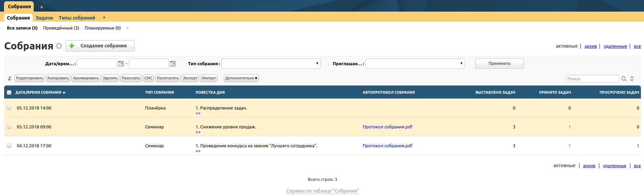Click the settings gear next to Собрания heading

click(x=59, y=46)
